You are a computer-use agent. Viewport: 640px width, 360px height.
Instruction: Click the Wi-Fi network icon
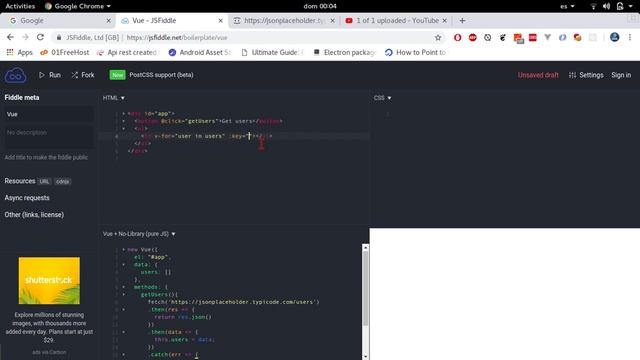(593, 6)
